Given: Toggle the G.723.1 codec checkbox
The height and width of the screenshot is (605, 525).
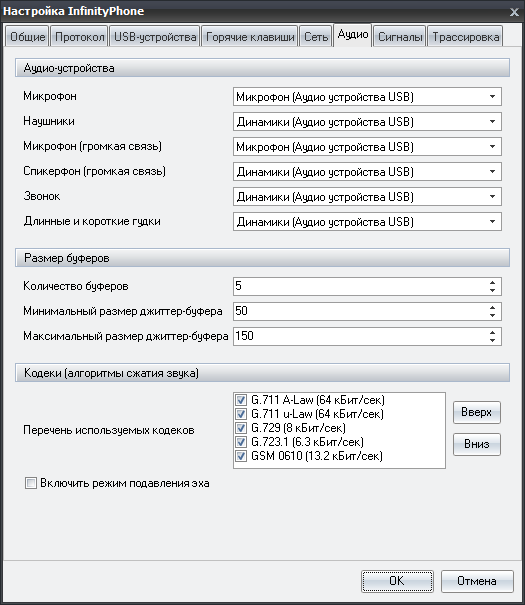Looking at the screenshot, I should pos(241,442).
